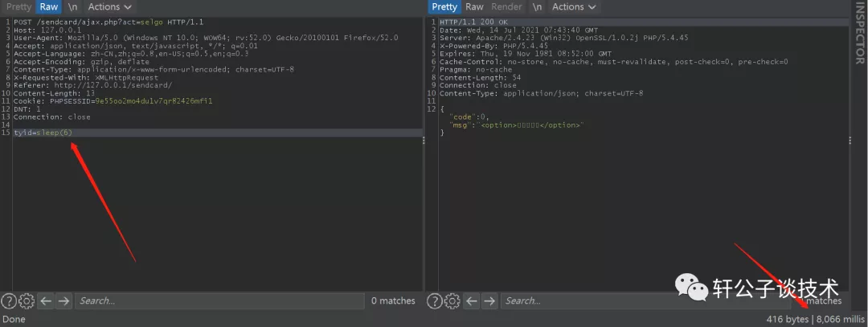Image resolution: width=868 pixels, height=327 pixels.
Task: Open request search settings gear
Action: (26, 301)
